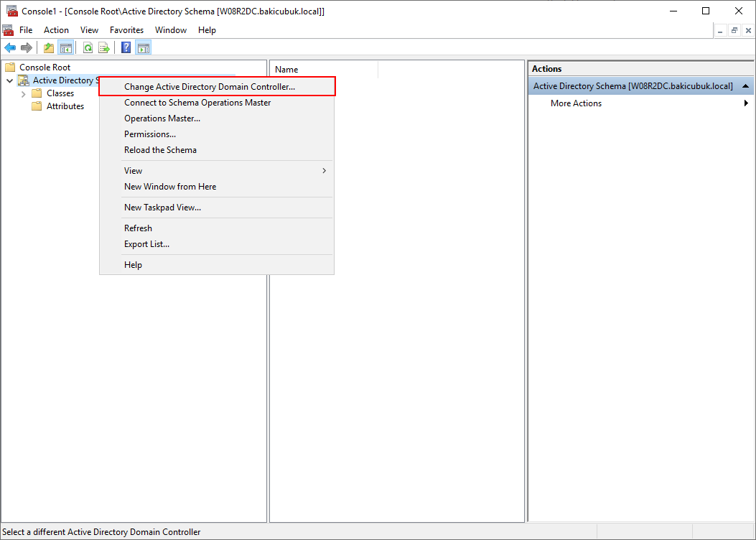Expand More Actions arrow in Actions pane
The image size is (756, 540).
pyautogui.click(x=747, y=103)
